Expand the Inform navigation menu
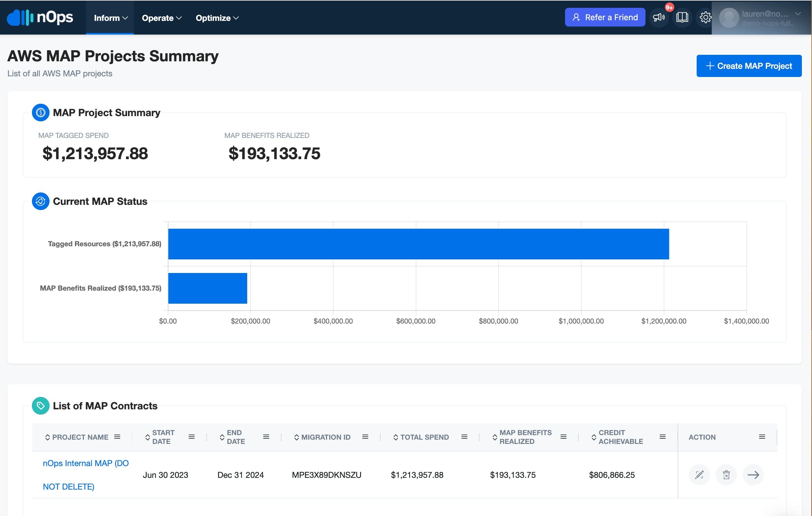812x516 pixels. point(110,18)
